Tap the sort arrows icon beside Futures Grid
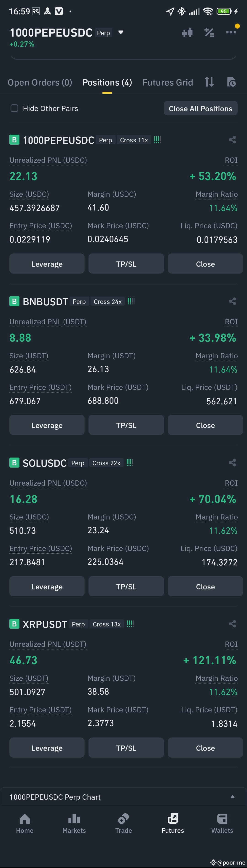 [209, 82]
